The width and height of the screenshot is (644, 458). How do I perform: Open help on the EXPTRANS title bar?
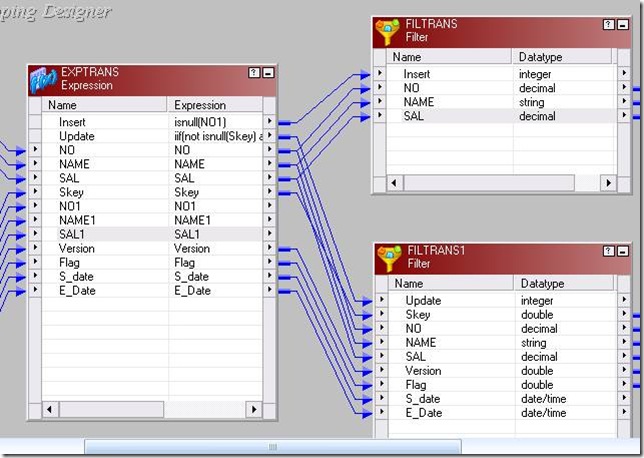(254, 73)
